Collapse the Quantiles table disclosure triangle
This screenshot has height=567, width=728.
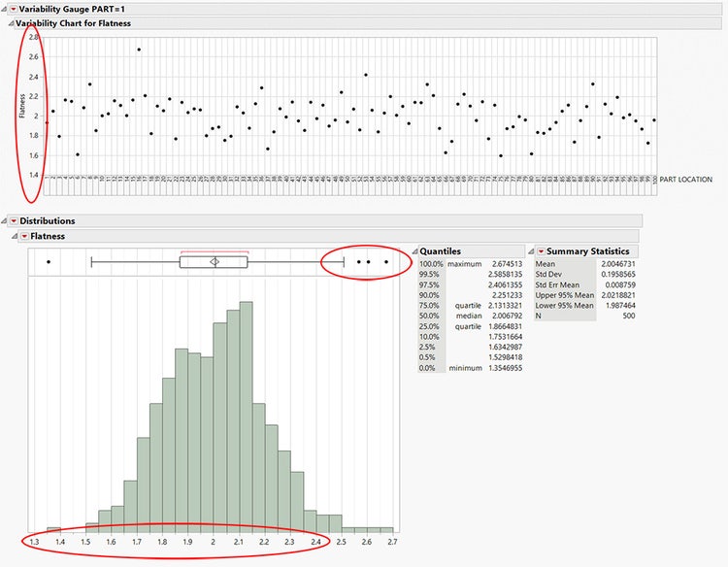pos(414,250)
